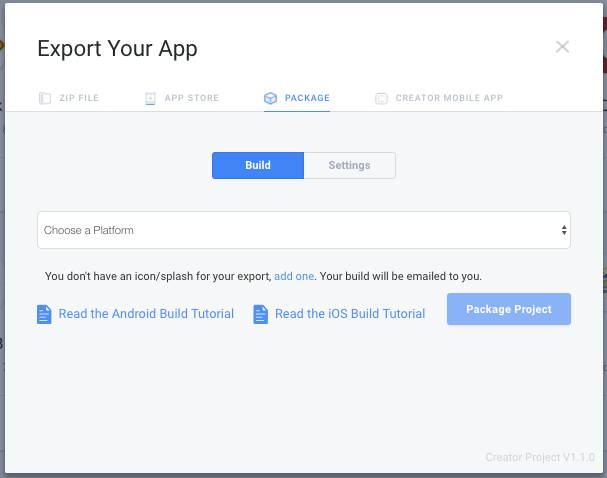Click the App Store download icon
607x478 pixels.
(150, 98)
